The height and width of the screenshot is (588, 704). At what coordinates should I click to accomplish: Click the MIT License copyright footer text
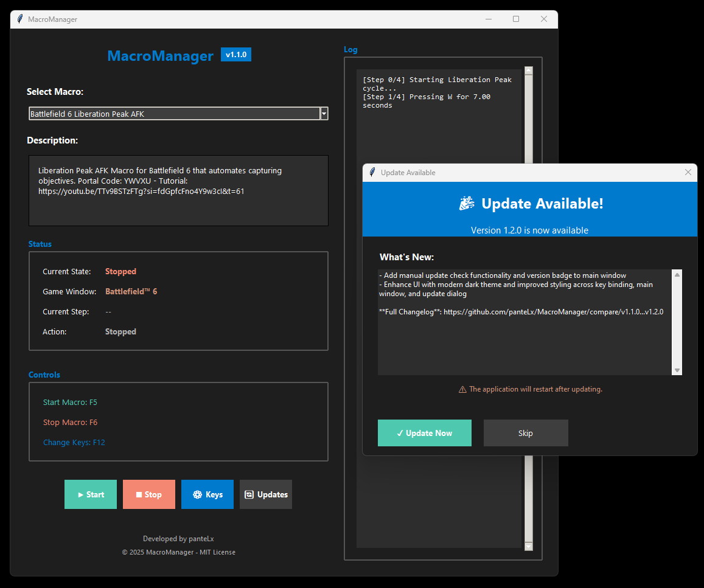coord(178,552)
